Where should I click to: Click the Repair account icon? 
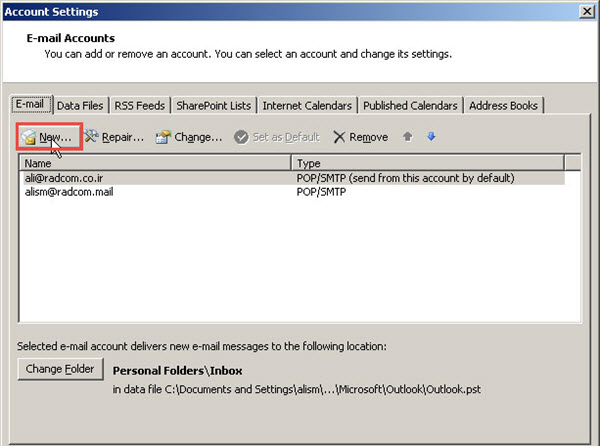[93, 137]
